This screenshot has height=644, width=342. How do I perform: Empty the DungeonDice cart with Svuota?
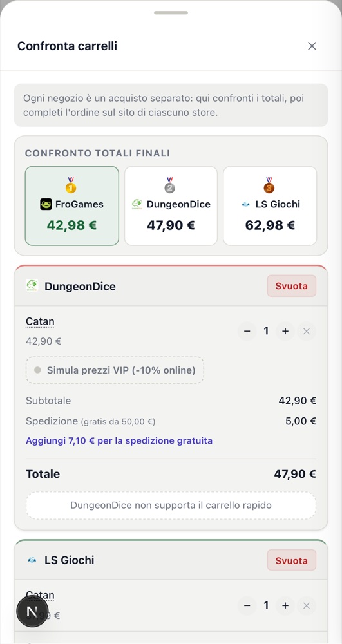click(292, 286)
